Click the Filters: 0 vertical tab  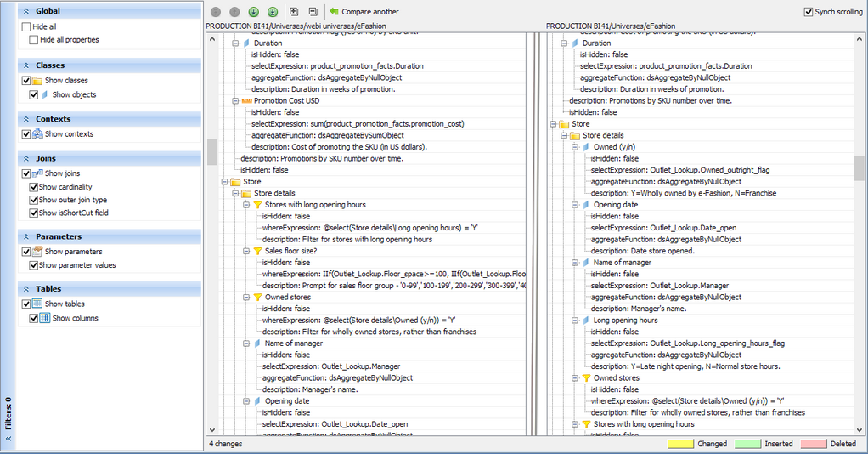coord(8,413)
